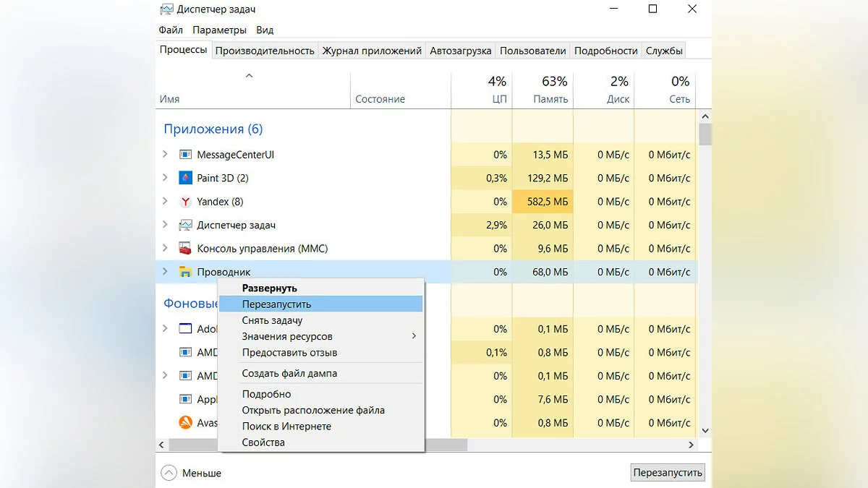868x488 pixels.
Task: Click the Yandex browser icon
Action: point(185,202)
